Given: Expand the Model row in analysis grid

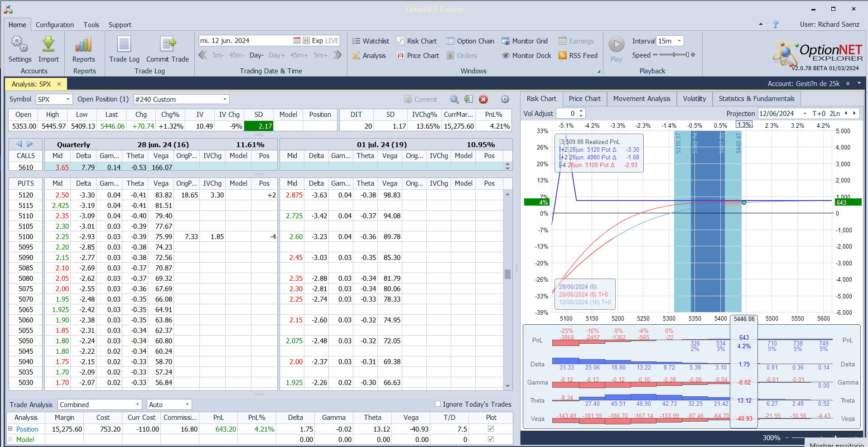Looking at the screenshot, I should click(x=10, y=439).
